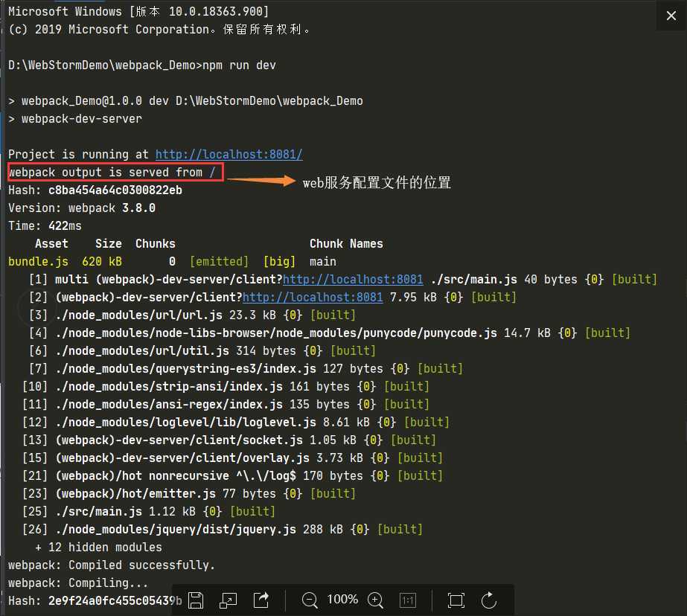The width and height of the screenshot is (687, 616).
Task: Click the 'bundle.js' asset name
Action: pyautogui.click(x=38, y=261)
